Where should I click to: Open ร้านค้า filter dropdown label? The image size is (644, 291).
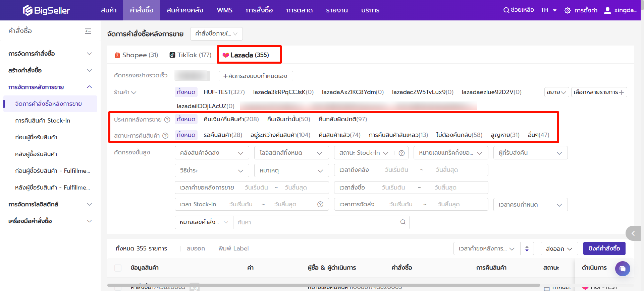click(x=125, y=92)
